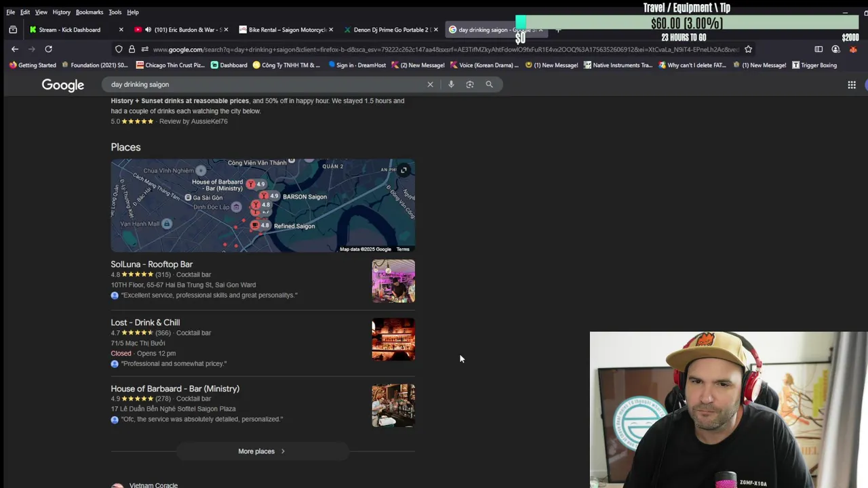The height and width of the screenshot is (488, 868).
Task: Expand More places results
Action: 262,451
